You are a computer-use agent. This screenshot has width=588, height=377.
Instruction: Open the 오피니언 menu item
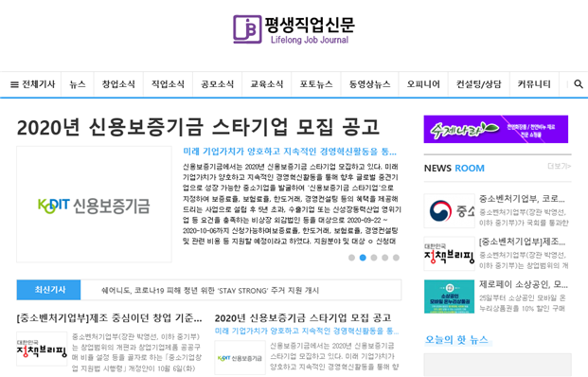(423, 84)
